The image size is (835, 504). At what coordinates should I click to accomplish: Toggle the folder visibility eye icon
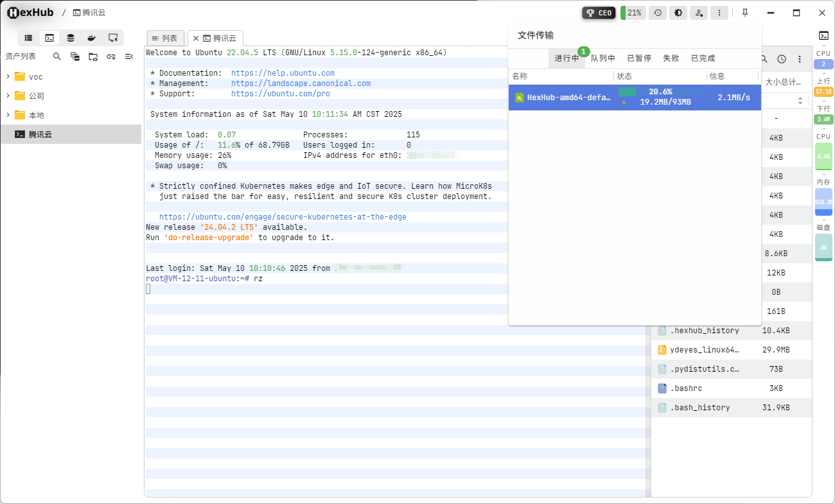[93, 56]
